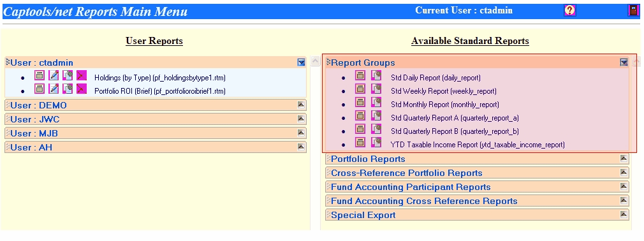Image resolution: width=644 pixels, height=241 pixels.
Task: Select 'Portfolio ROI (Brief) (pf_portfolioroibrief1.rtm)' text
Action: coord(160,91)
